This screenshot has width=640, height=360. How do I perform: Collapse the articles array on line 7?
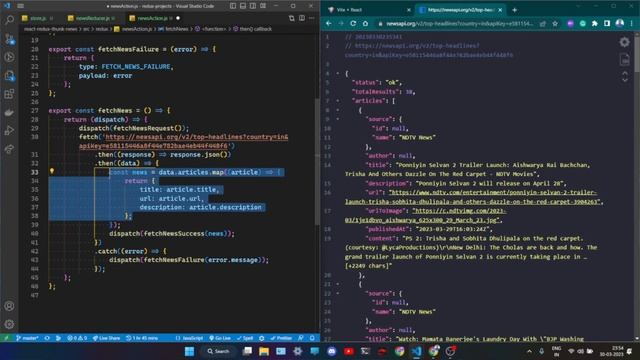tap(338, 101)
